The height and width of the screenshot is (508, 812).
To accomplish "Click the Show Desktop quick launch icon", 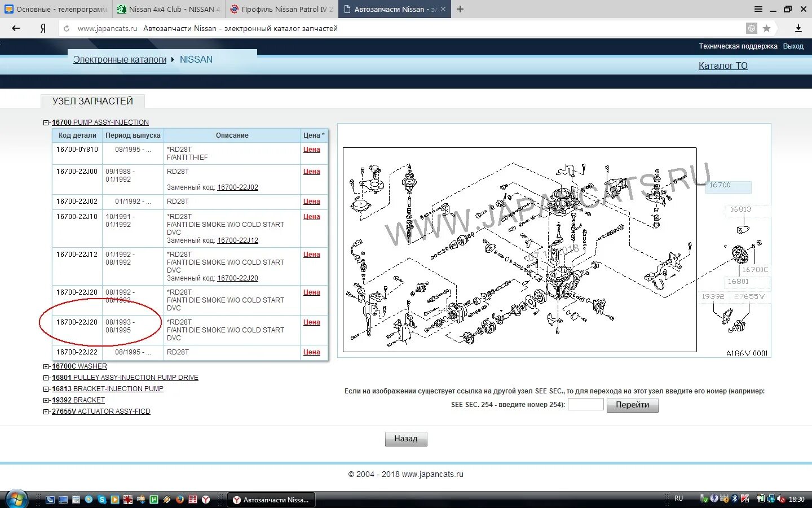I will [63, 500].
